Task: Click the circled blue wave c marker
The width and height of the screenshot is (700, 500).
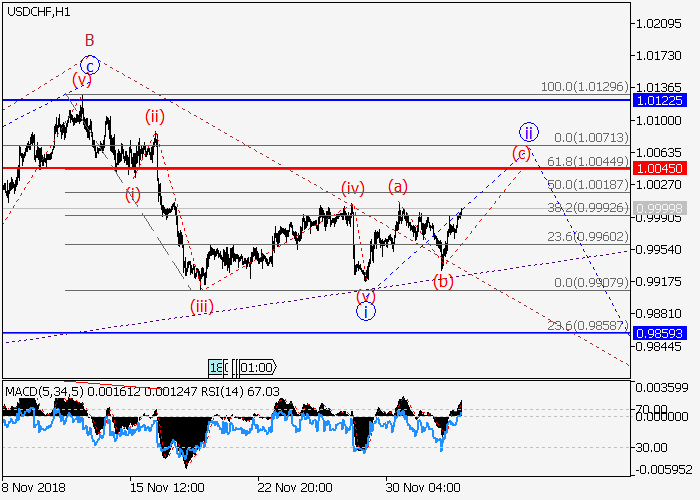Action: click(89, 66)
